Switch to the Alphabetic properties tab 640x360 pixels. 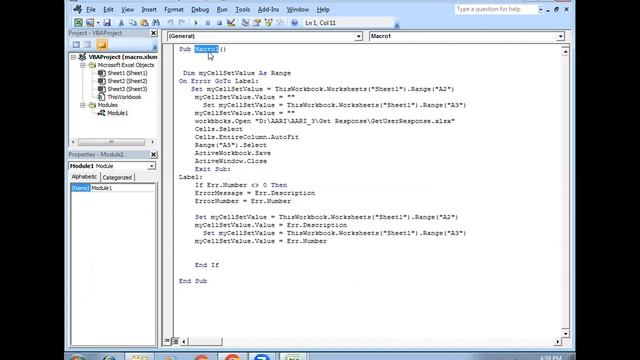click(x=84, y=177)
